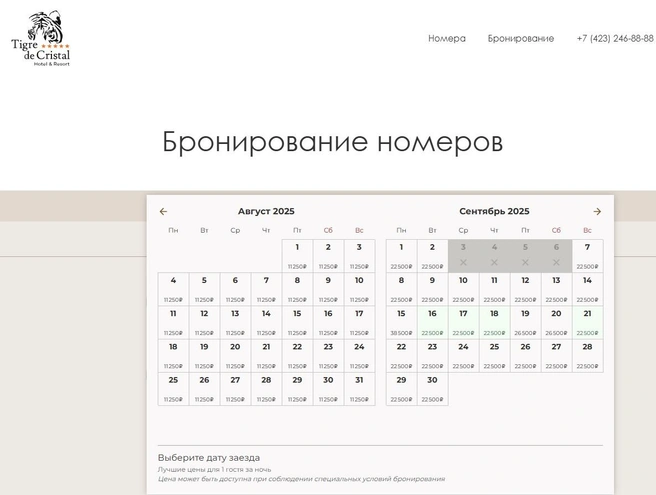The width and height of the screenshot is (656, 495).
Task: Pick September 24 in the calendar
Action: coord(464,356)
